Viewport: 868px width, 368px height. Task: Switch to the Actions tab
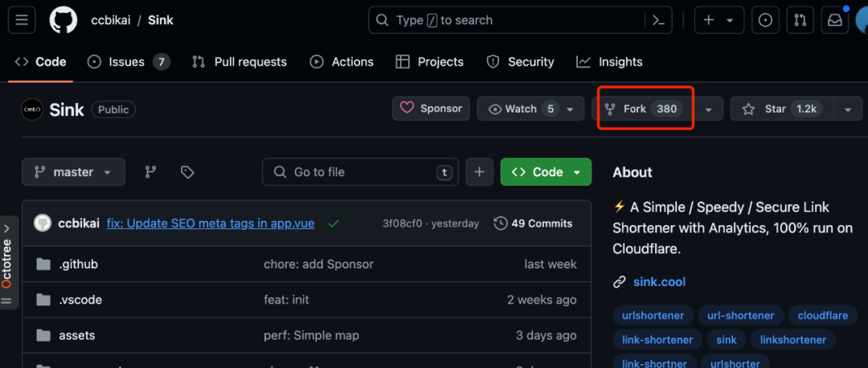[342, 62]
